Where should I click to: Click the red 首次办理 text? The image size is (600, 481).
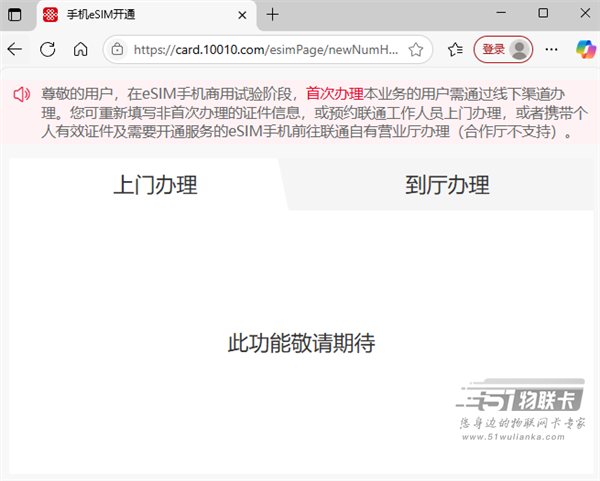click(334, 94)
